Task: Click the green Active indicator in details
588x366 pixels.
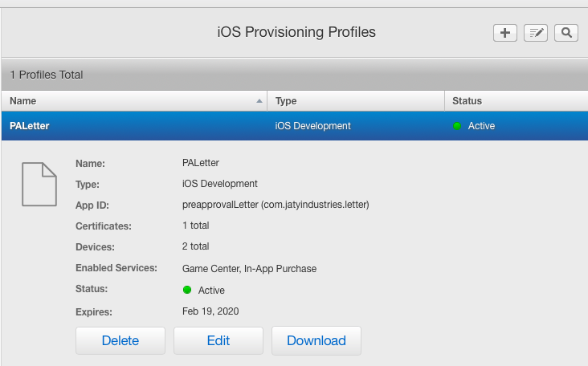Action: click(187, 290)
